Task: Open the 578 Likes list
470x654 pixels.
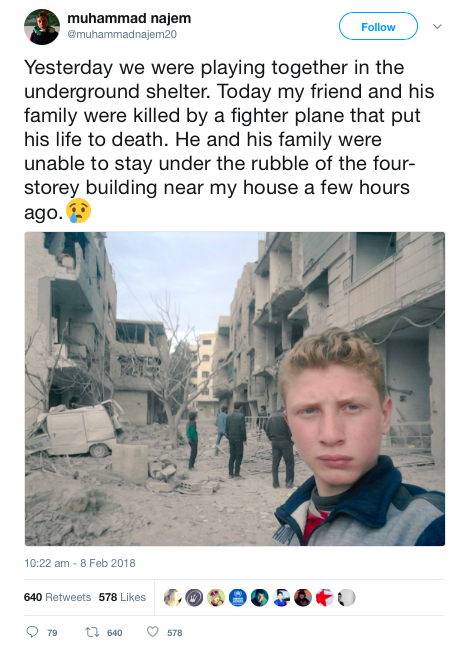Action: click(122, 597)
